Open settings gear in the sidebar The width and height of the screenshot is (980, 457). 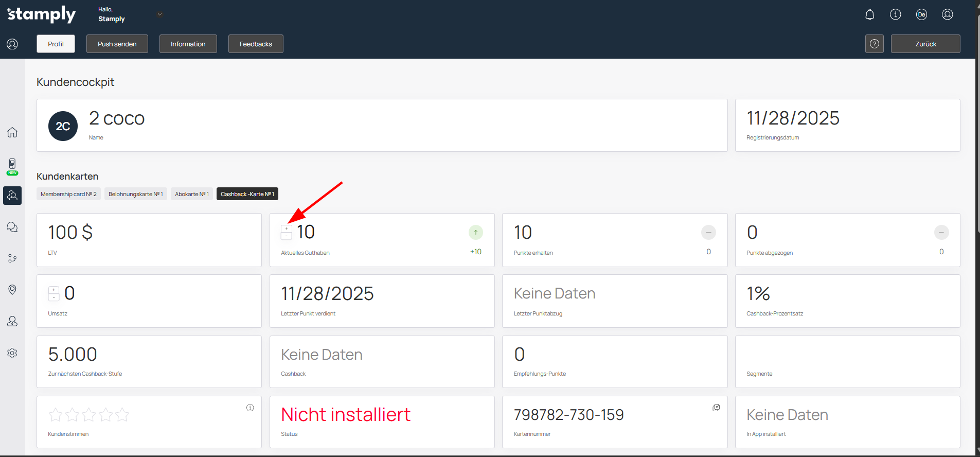[x=12, y=353]
